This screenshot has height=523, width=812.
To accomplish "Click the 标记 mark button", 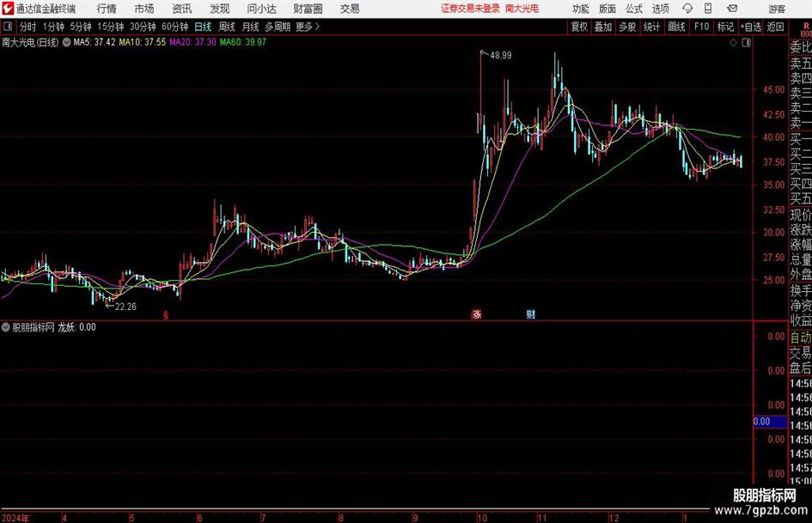I will (725, 27).
